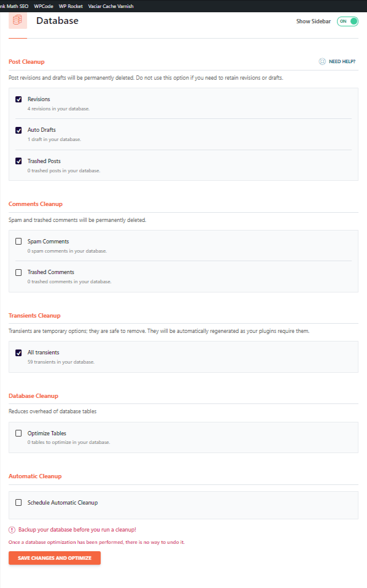367x588 pixels.
Task: Click the Database section icon
Action: [x=18, y=20]
